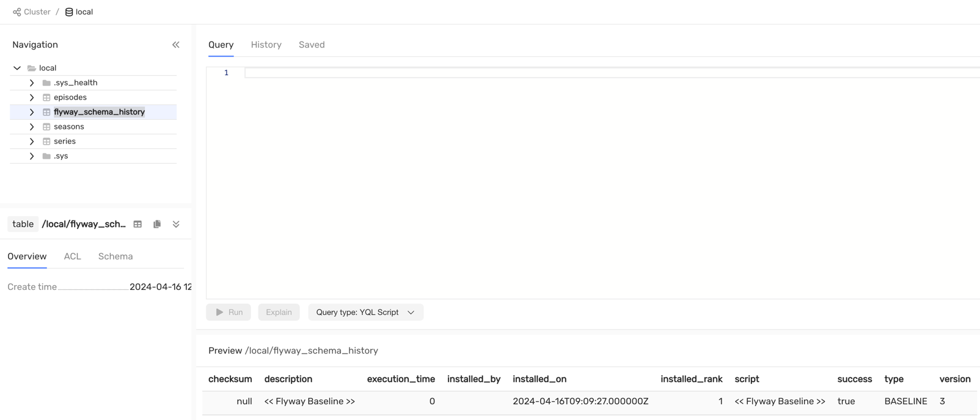980x420 pixels.
Task: Click the table preview icon beside path
Action: pos(137,224)
